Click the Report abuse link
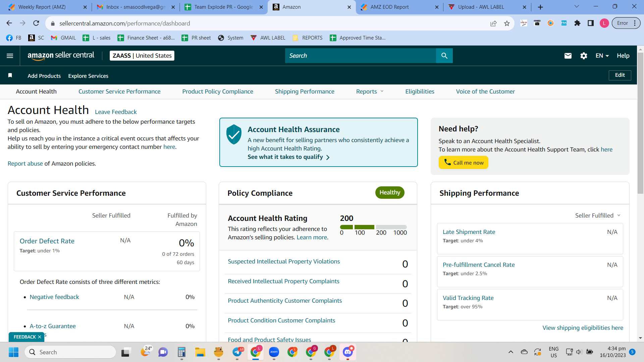This screenshot has width=644, height=362. (25, 164)
